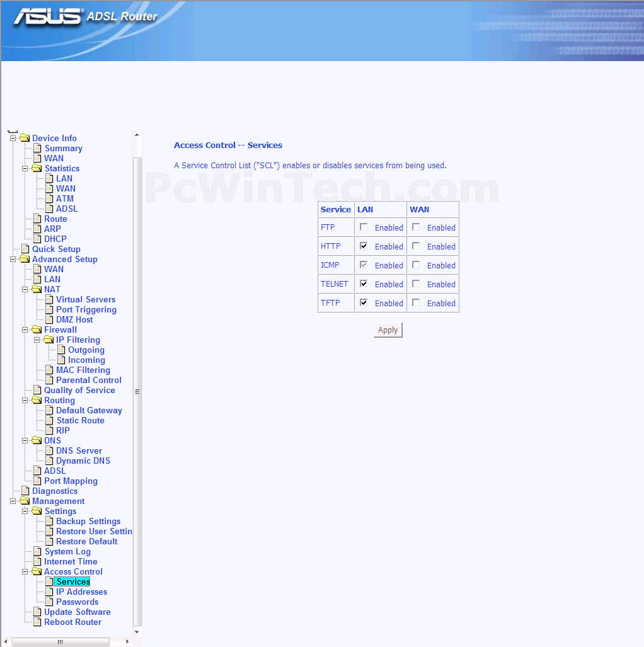Open the Internet Time link
644x647 pixels.
[x=71, y=561]
